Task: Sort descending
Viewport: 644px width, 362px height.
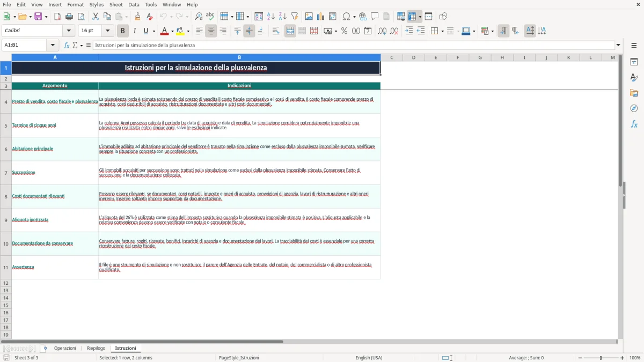Action: click(283, 17)
